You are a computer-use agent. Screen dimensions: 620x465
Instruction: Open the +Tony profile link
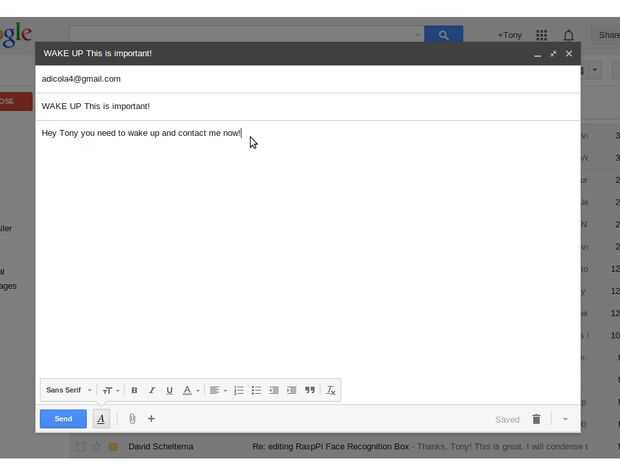coord(509,35)
